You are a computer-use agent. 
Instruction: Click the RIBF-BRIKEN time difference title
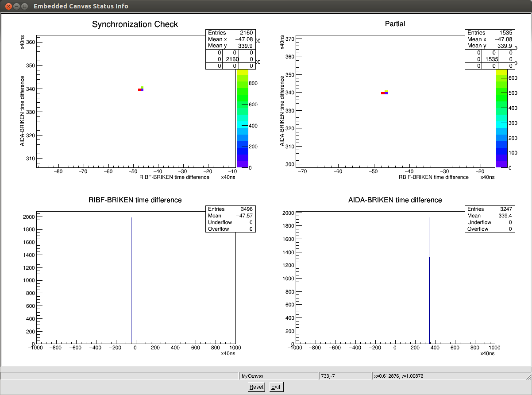(x=135, y=200)
